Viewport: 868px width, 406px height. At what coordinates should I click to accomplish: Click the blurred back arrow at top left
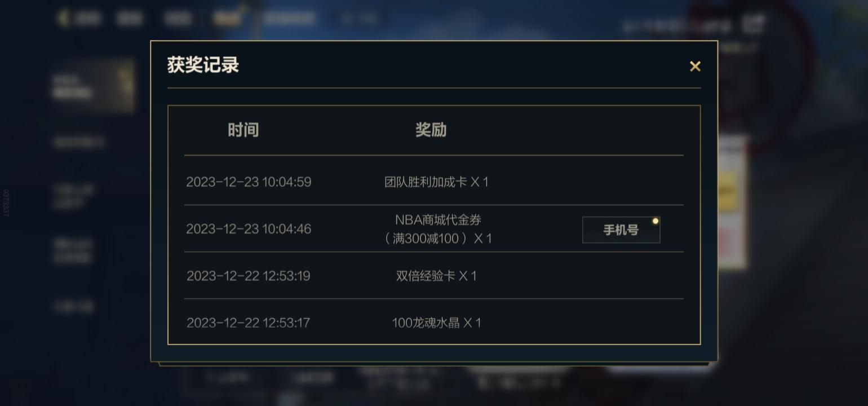pyautogui.click(x=63, y=18)
